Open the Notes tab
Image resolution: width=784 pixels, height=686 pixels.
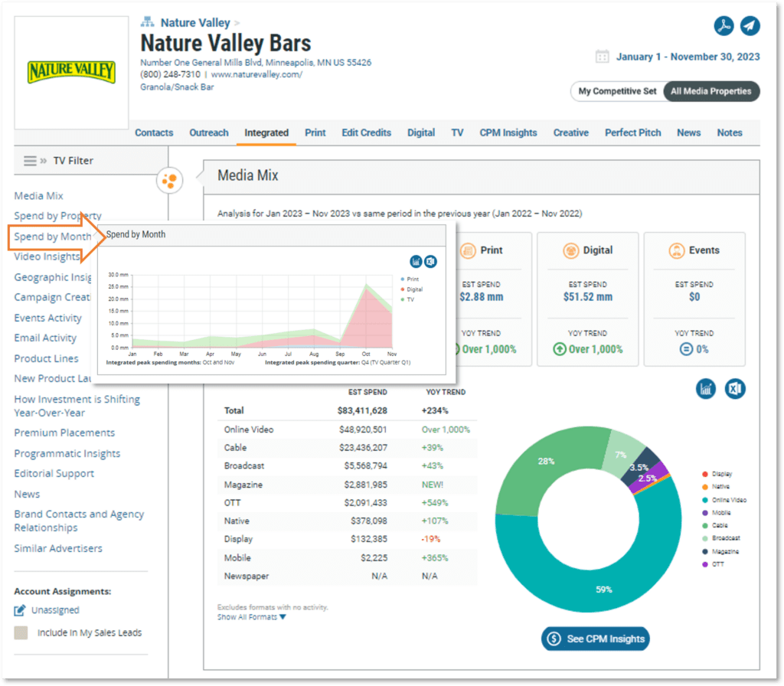point(730,132)
